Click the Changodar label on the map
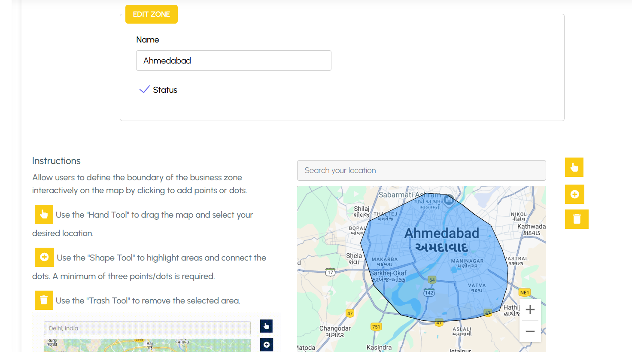This screenshot has height=352, width=644. tap(335, 331)
